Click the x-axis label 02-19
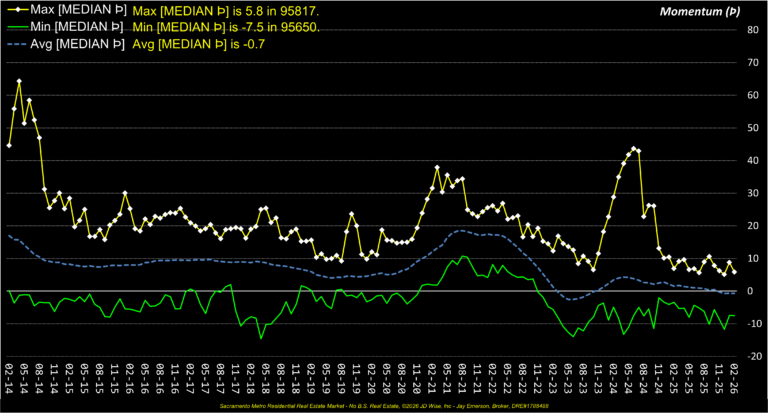The image size is (768, 413). [x=311, y=379]
